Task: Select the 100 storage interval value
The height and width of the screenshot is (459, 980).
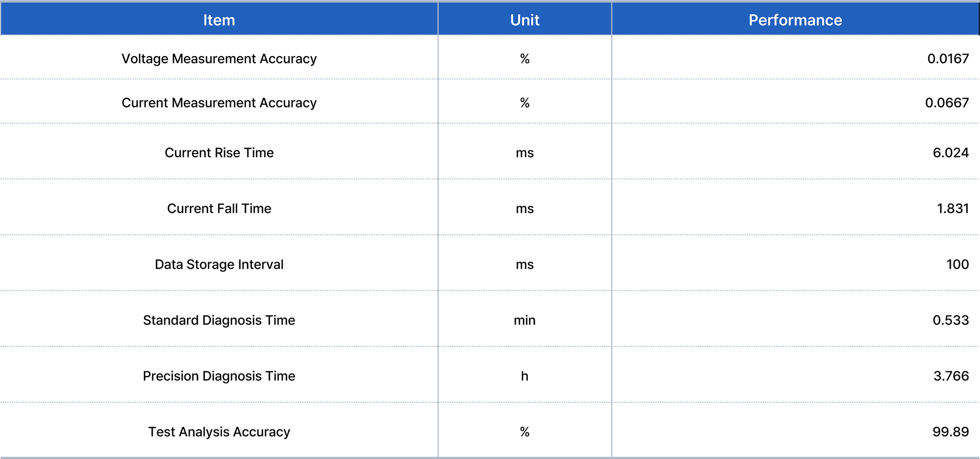Action: click(957, 264)
